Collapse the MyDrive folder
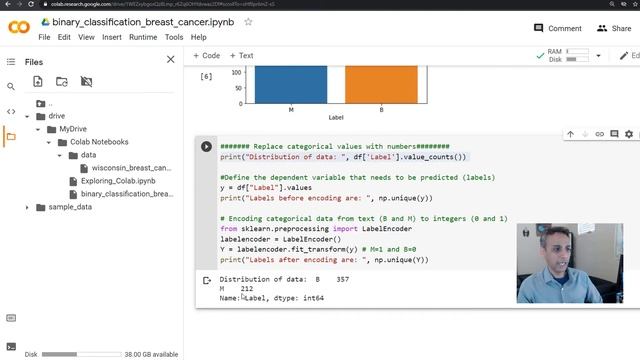 point(38,129)
